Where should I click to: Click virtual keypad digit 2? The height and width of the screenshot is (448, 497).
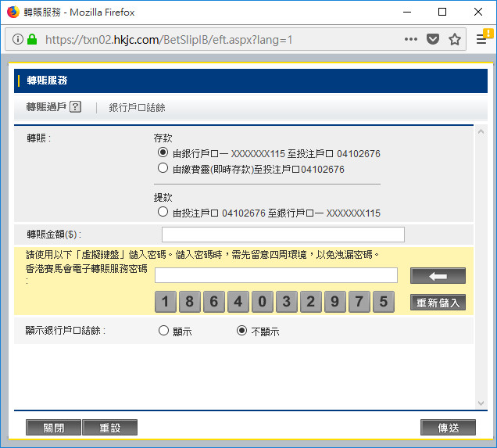click(311, 302)
